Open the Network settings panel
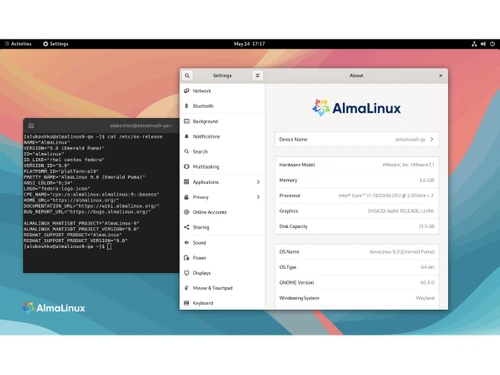Image resolution: width=500 pixels, height=375 pixels. click(x=222, y=91)
